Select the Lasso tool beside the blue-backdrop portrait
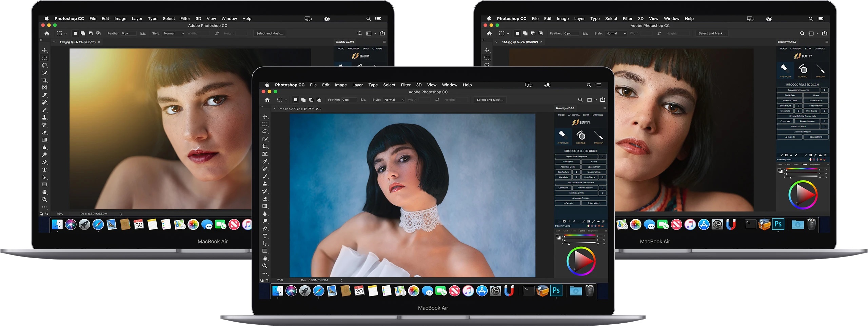Image resolution: width=868 pixels, height=326 pixels. [265, 131]
